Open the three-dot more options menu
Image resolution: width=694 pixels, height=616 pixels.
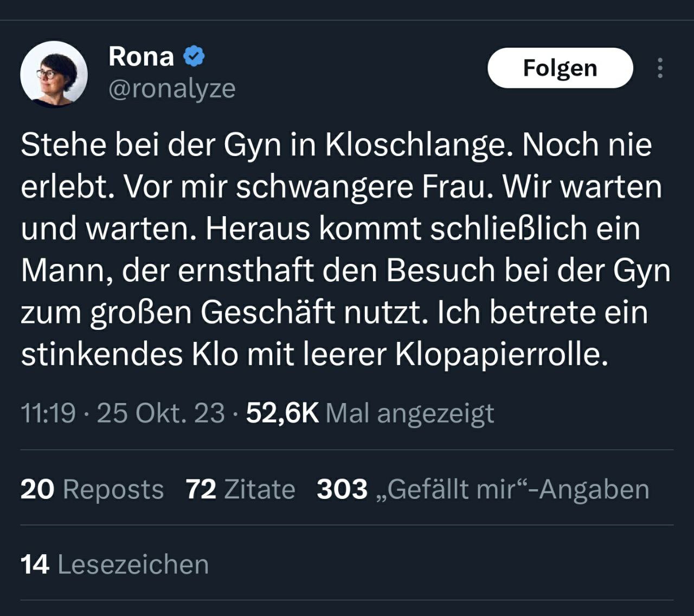[660, 68]
